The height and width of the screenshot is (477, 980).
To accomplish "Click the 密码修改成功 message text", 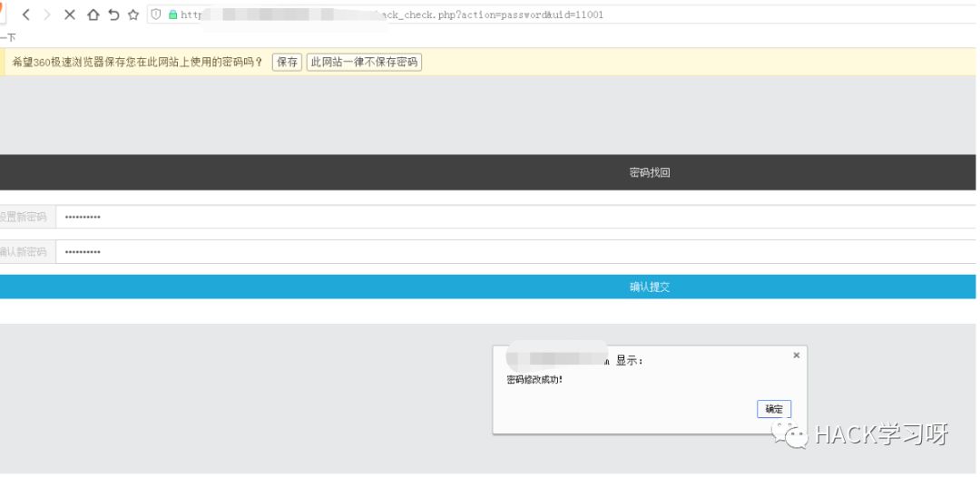I will (534, 380).
